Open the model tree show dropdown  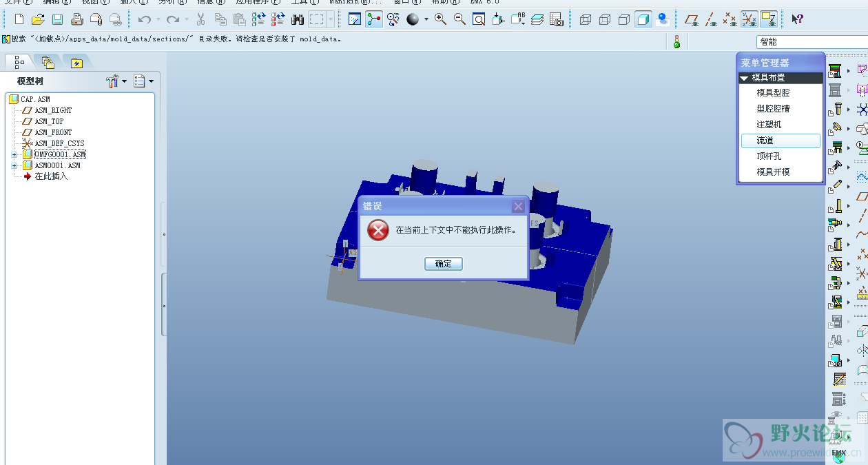tap(143, 81)
